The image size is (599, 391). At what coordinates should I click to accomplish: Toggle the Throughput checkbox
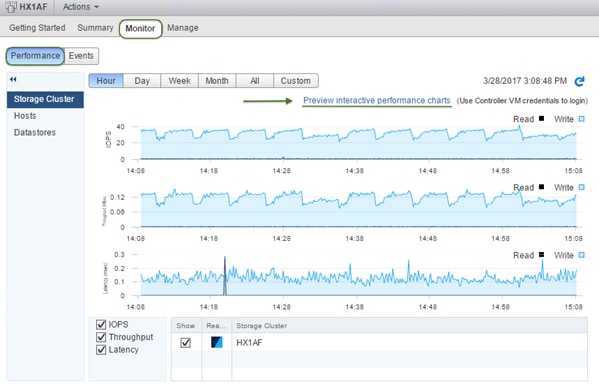tap(101, 337)
